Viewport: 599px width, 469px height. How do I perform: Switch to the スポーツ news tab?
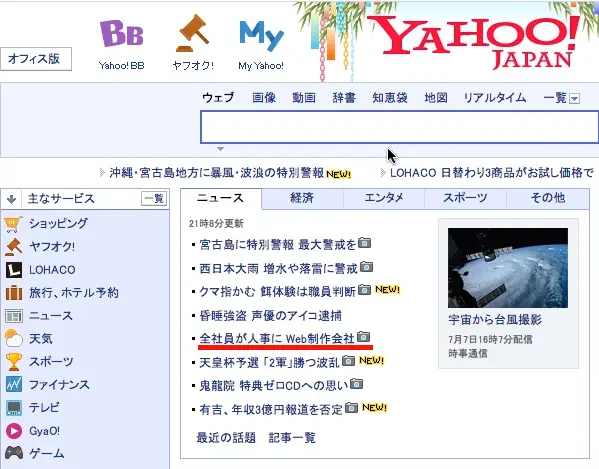tap(465, 198)
